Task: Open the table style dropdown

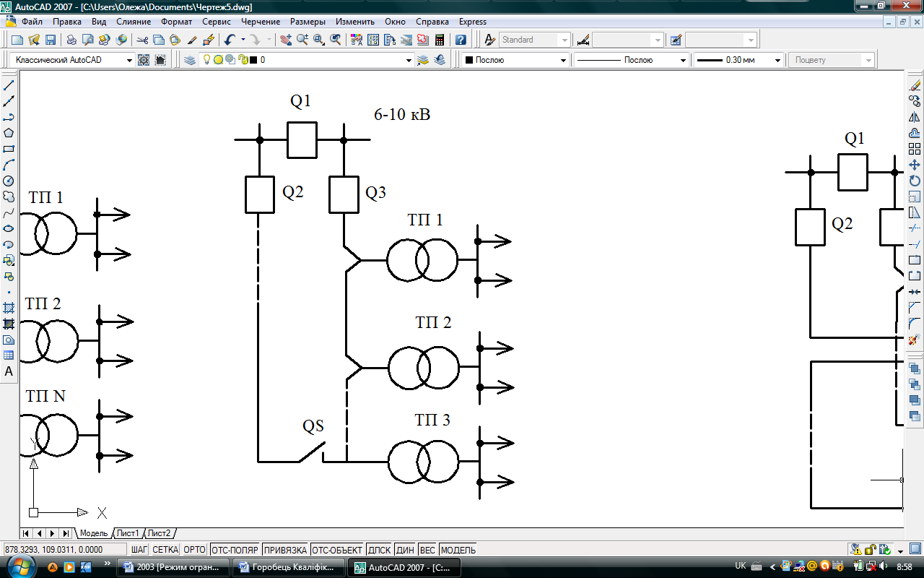Action: pos(751,40)
